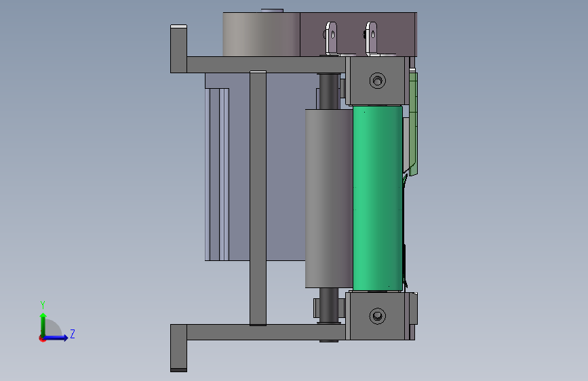Select the bottom-left downward bracket leg

178,348
